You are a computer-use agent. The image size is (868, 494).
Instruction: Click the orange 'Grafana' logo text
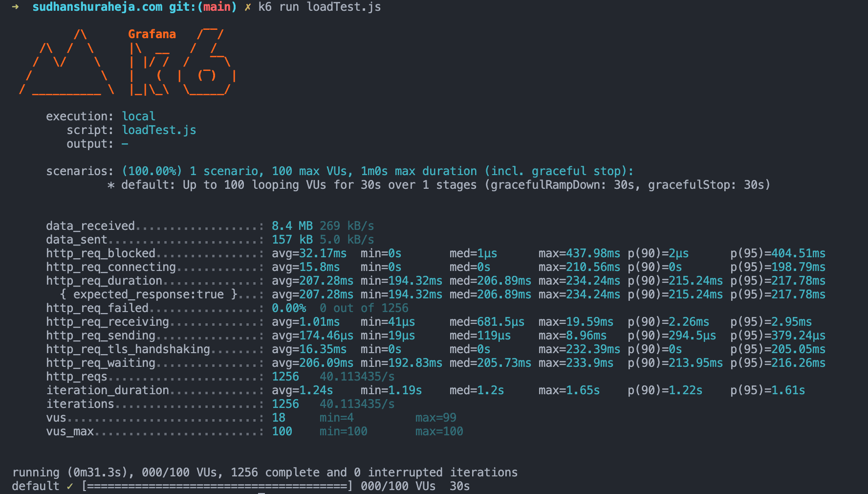pos(152,34)
